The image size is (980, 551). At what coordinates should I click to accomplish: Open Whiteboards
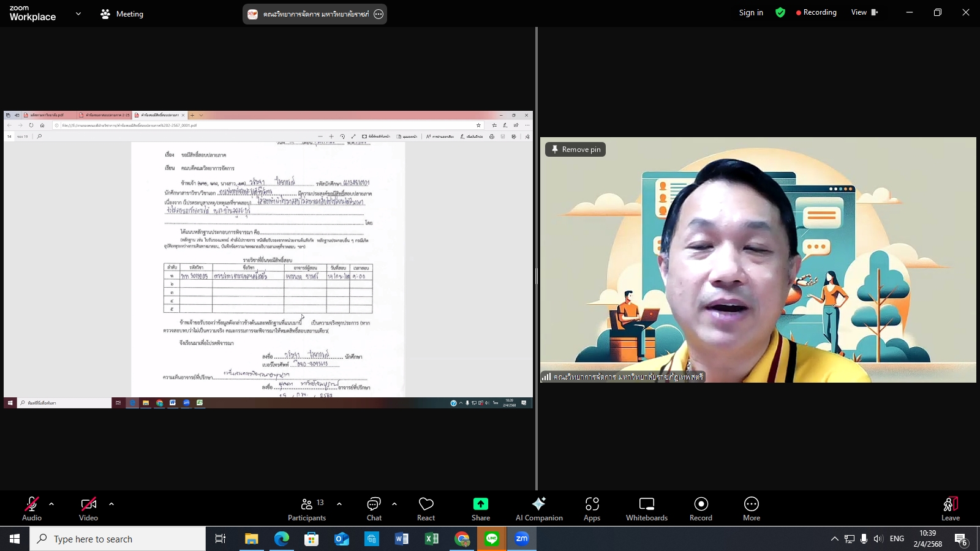click(x=647, y=509)
